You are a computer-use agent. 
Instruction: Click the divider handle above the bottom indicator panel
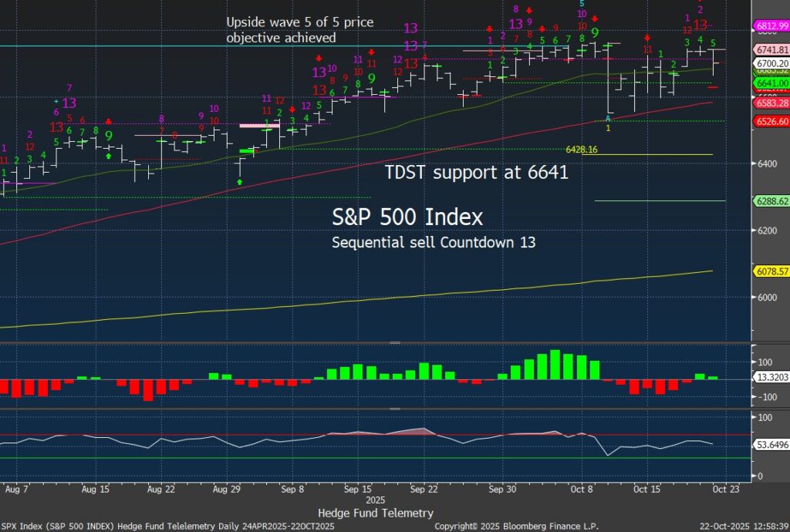(x=395, y=409)
